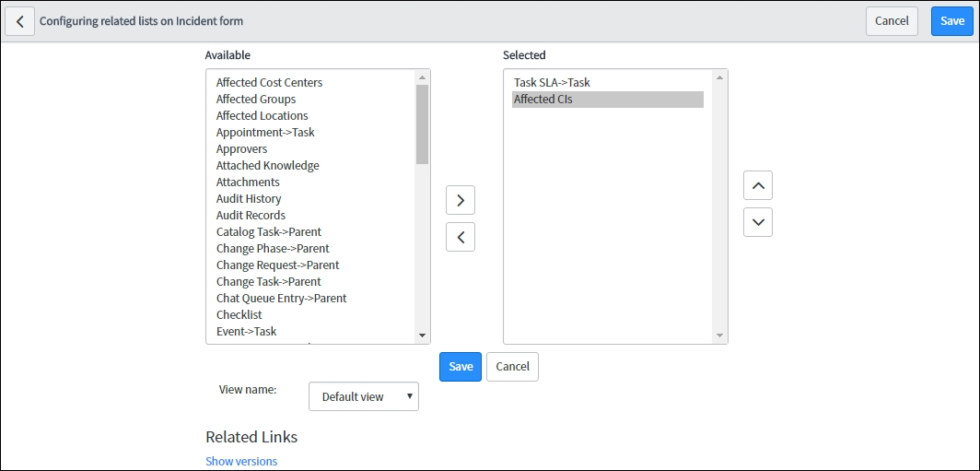Remove item with left arrow button
Image resolution: width=980 pixels, height=471 pixels.
coord(461,237)
